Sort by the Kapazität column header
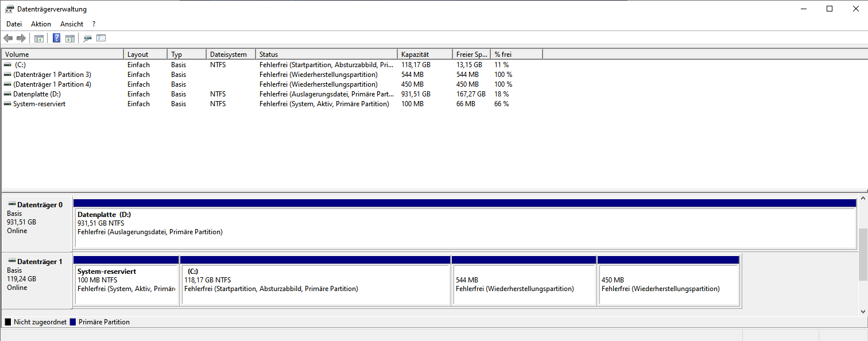868x341 pixels. click(425, 55)
